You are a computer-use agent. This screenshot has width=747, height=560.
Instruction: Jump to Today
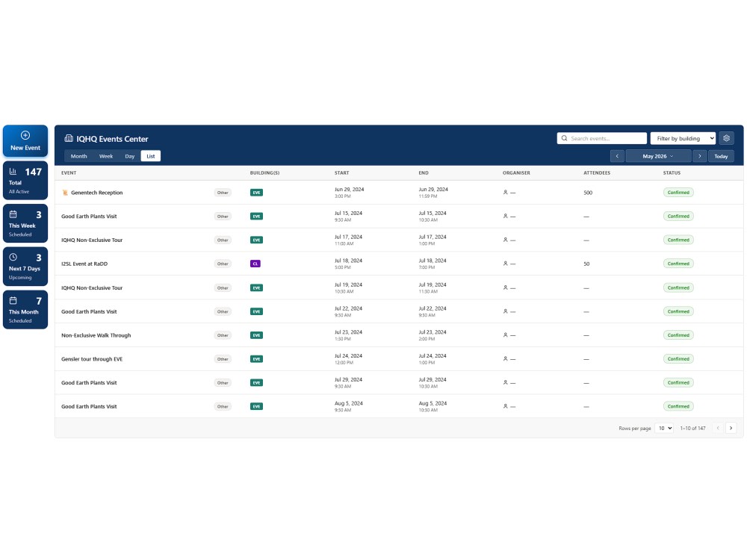tap(721, 156)
